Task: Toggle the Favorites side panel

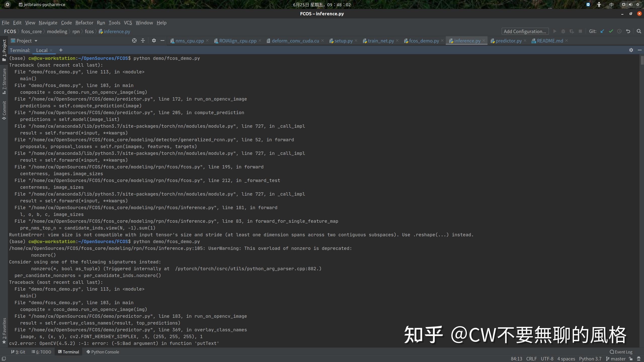Action: (4, 331)
